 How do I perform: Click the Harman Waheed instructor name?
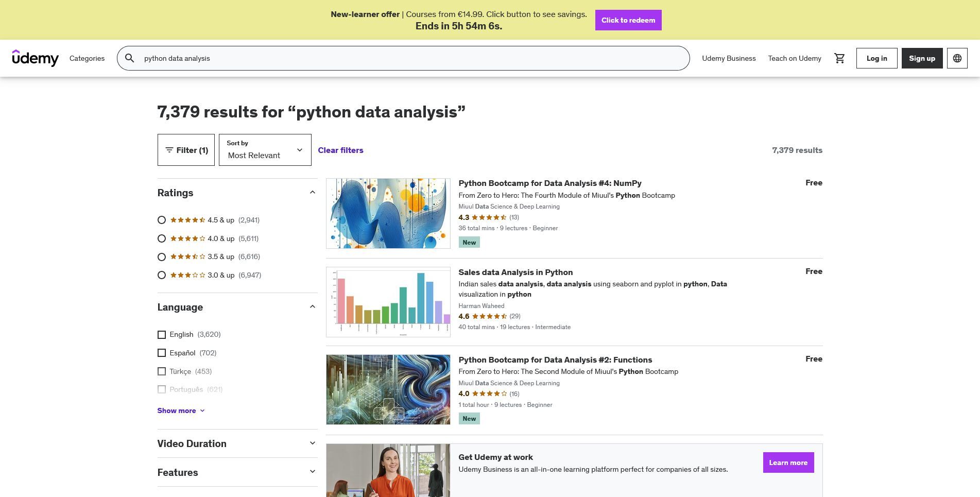[x=482, y=306]
